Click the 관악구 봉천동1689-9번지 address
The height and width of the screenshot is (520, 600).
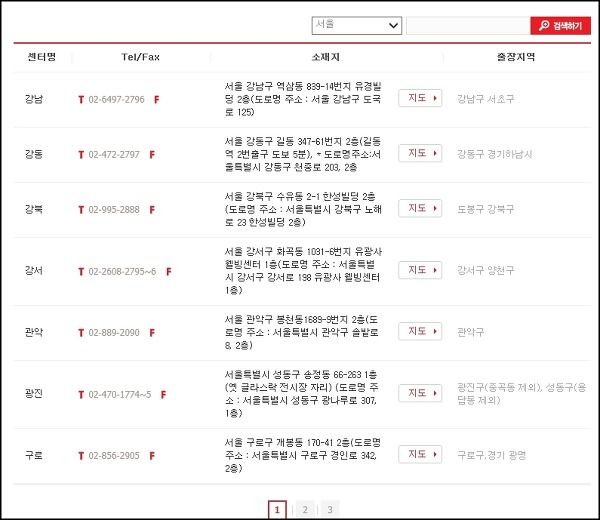(x=302, y=332)
